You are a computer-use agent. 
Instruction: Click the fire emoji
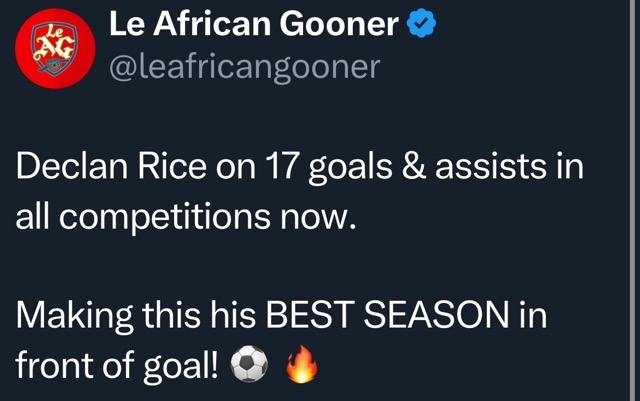pos(302,367)
